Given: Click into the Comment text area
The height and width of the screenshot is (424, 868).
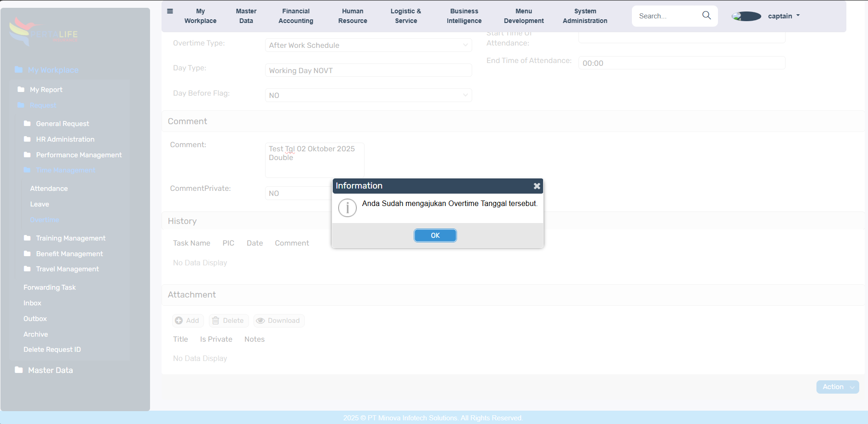Looking at the screenshot, I should point(314,160).
